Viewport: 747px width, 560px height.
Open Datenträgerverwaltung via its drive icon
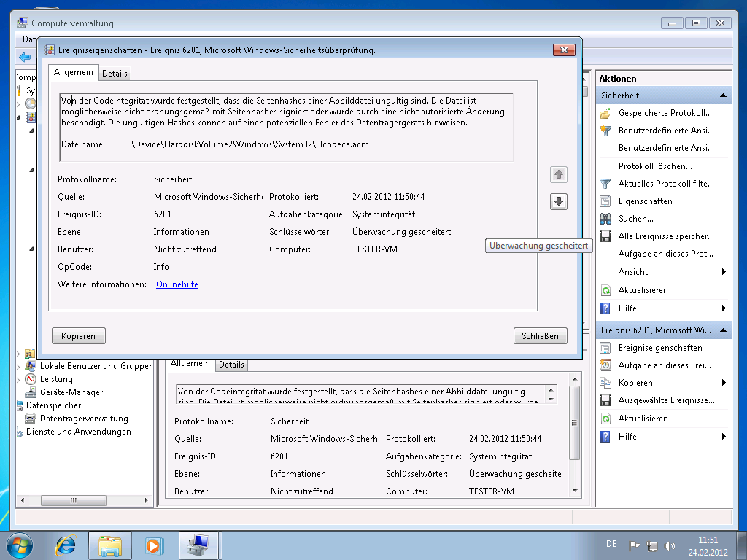click(31, 419)
